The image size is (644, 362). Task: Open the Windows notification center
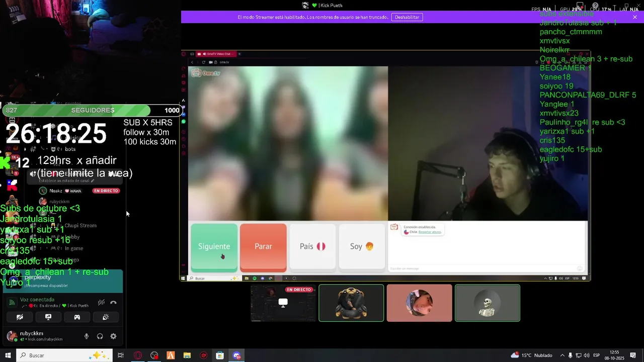point(633,355)
